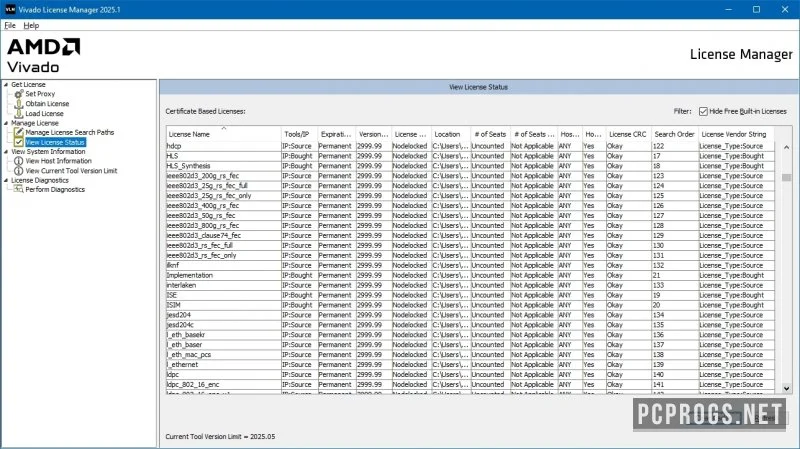This screenshot has width=800, height=449.
Task: Open the Help menu
Action: point(31,25)
